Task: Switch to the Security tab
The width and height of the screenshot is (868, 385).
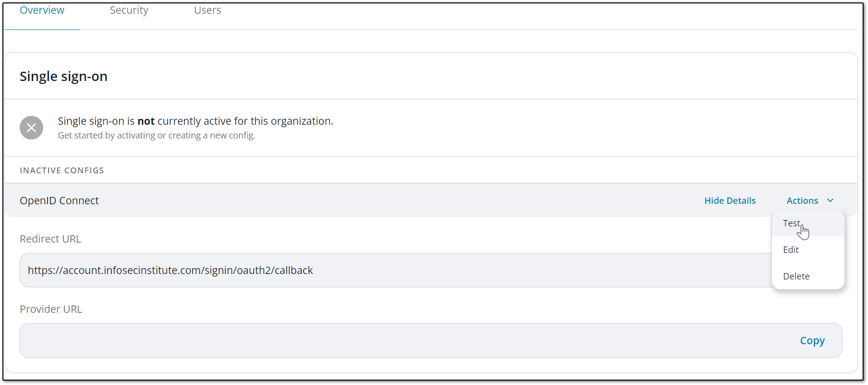Action: click(129, 10)
